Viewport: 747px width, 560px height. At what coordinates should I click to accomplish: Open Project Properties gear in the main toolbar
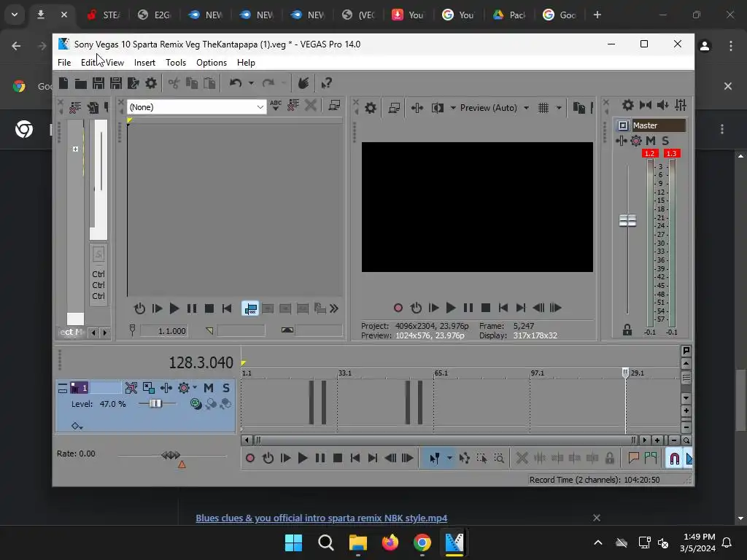point(151,83)
